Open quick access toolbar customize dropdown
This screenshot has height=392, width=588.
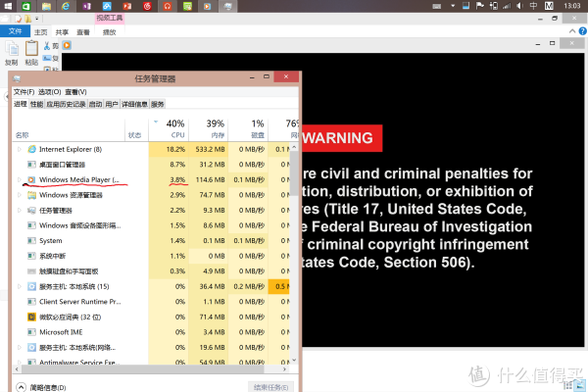37,19
